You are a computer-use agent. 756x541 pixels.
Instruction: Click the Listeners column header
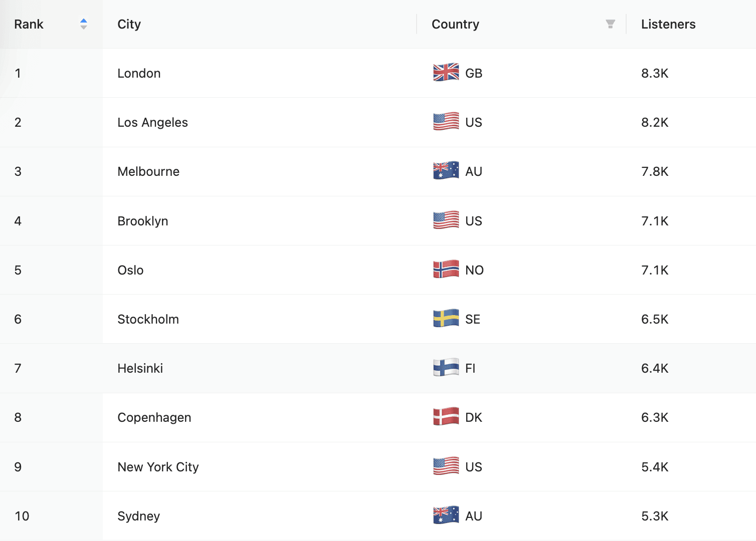(668, 24)
